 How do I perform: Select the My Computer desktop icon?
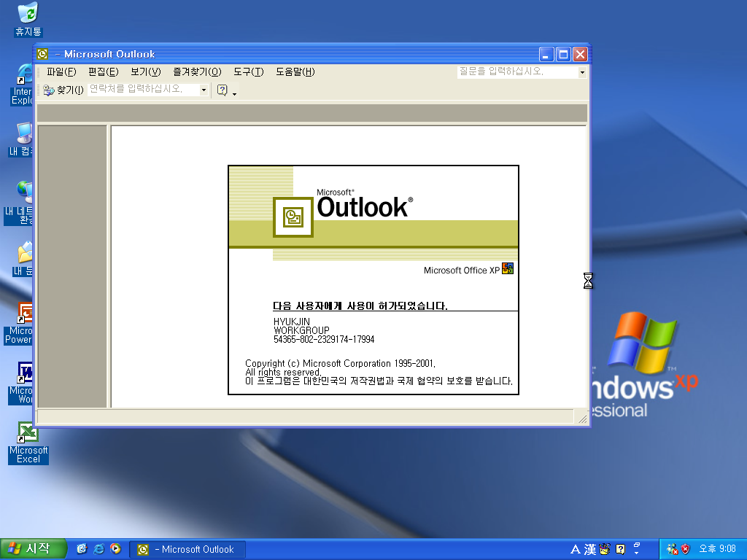pos(21,139)
